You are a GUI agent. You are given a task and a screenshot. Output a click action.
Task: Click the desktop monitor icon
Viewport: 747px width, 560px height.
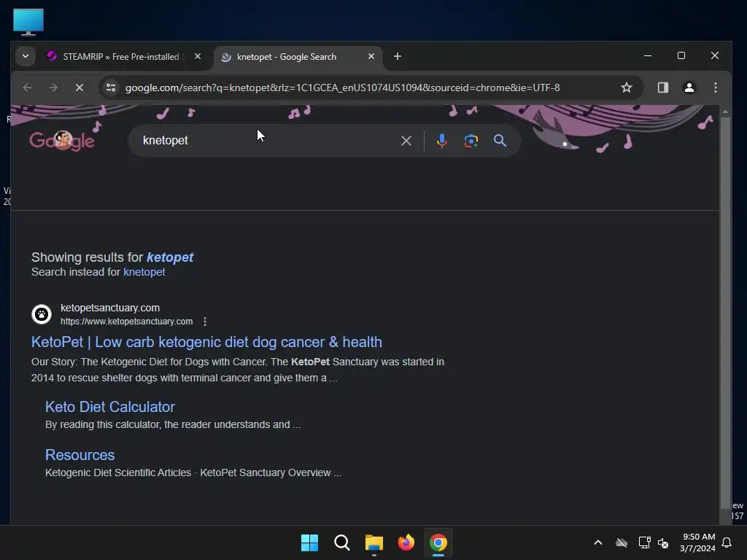[x=28, y=22]
